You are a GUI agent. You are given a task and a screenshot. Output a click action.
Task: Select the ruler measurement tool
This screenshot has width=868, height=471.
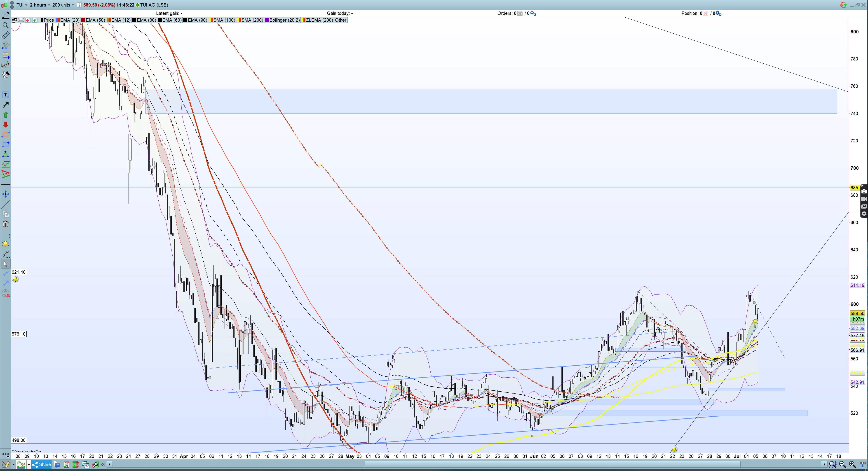5,35
